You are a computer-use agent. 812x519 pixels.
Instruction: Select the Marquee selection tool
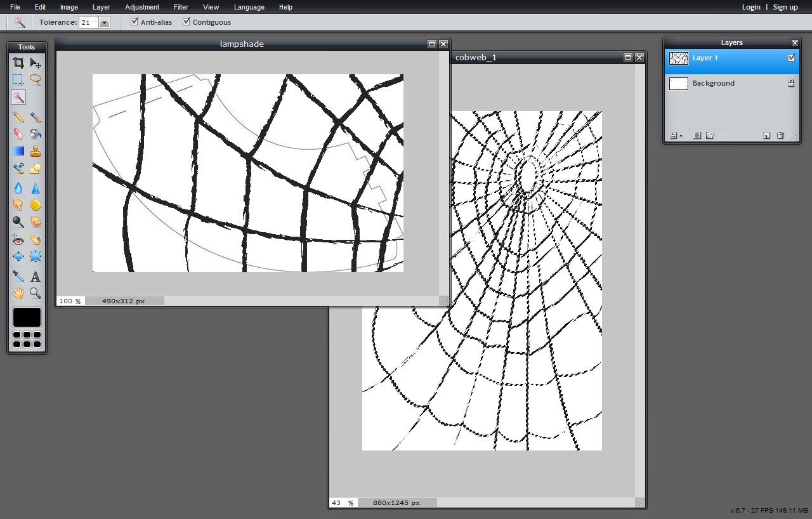[18, 80]
